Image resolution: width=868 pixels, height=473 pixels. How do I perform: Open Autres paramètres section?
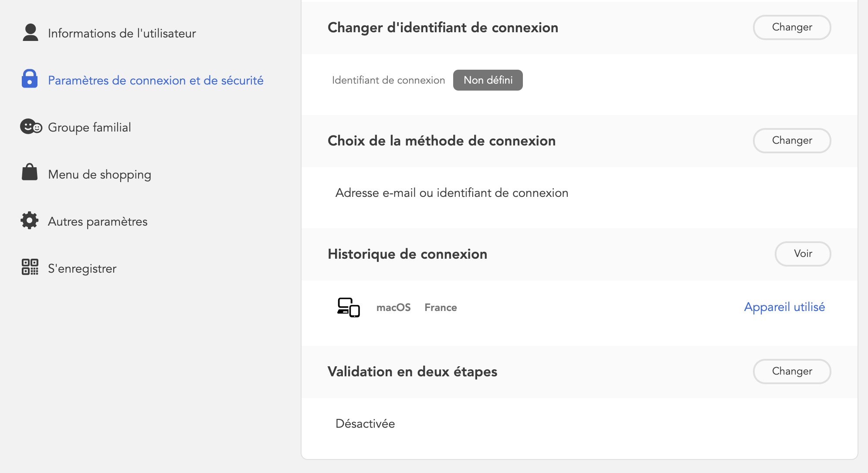(x=98, y=222)
